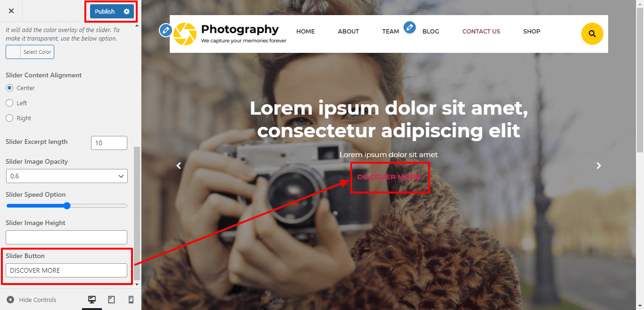
Task: Open publish settings gear icon
Action: click(126, 11)
